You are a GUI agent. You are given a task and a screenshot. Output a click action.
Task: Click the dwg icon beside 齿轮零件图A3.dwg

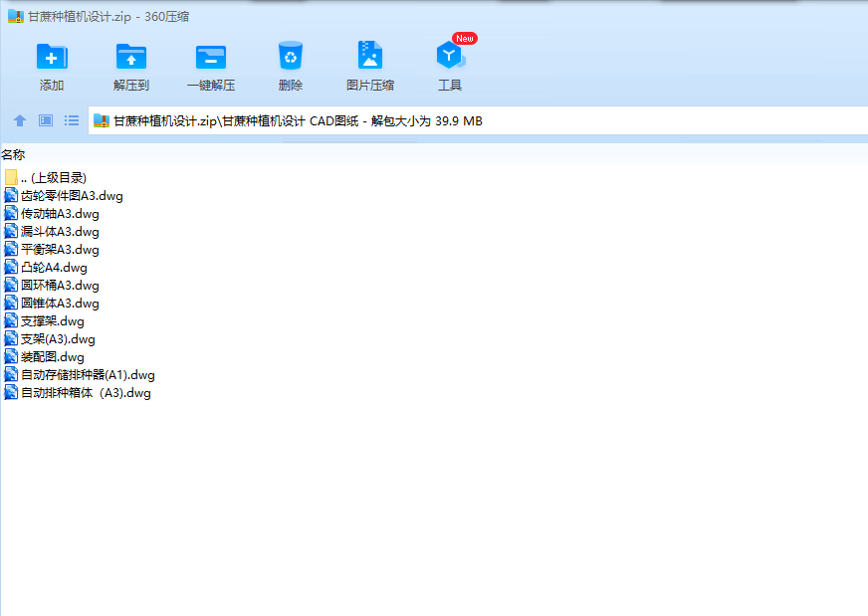[11, 195]
